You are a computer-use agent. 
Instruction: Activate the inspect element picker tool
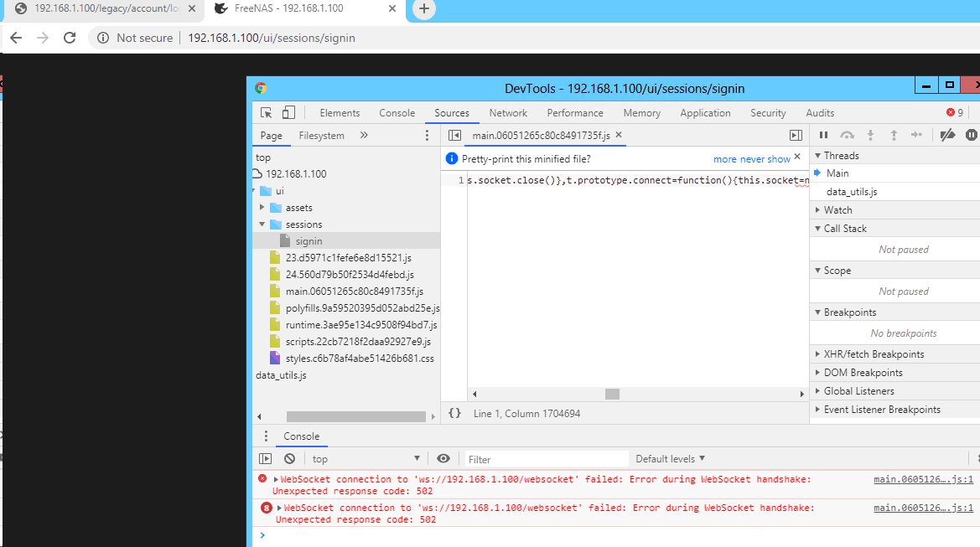click(267, 112)
